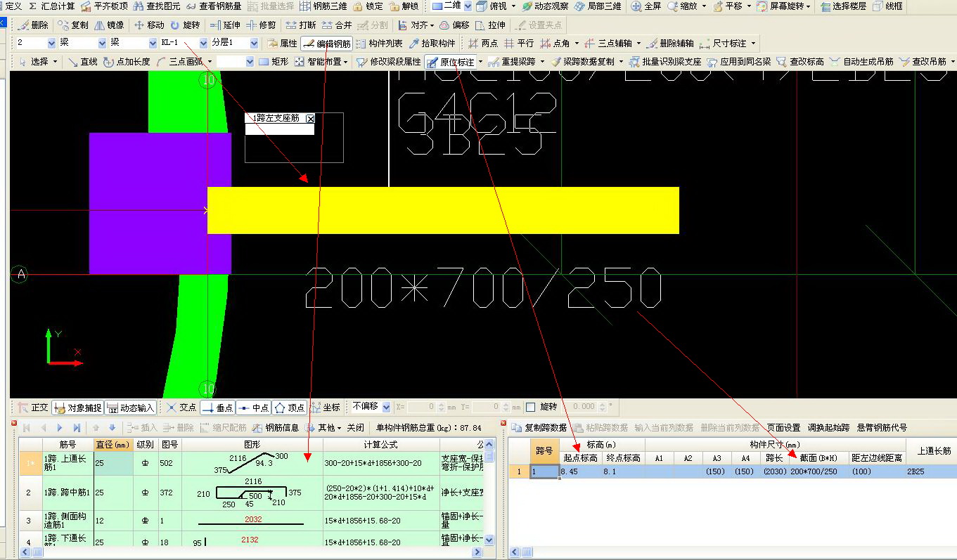The height and width of the screenshot is (560, 957).
Task: Toggle 对象捕捉 object snap
Action: pos(77,407)
